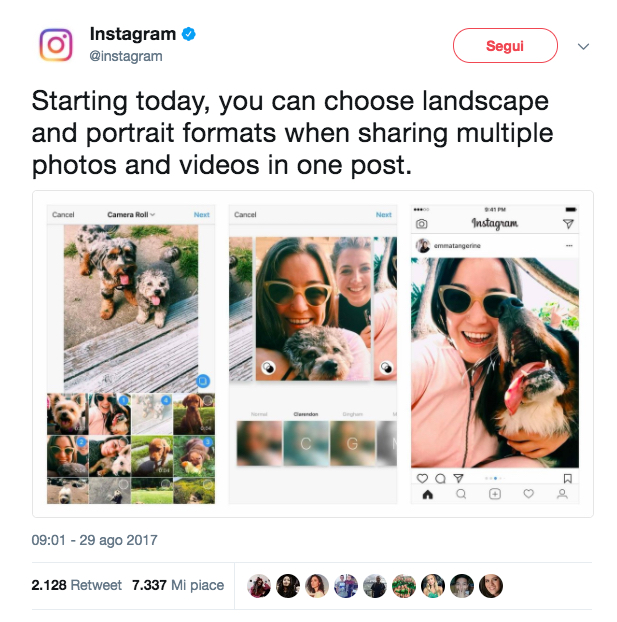The height and width of the screenshot is (622, 617).
Task: Open the profile icon in bottom nav
Action: (562, 494)
